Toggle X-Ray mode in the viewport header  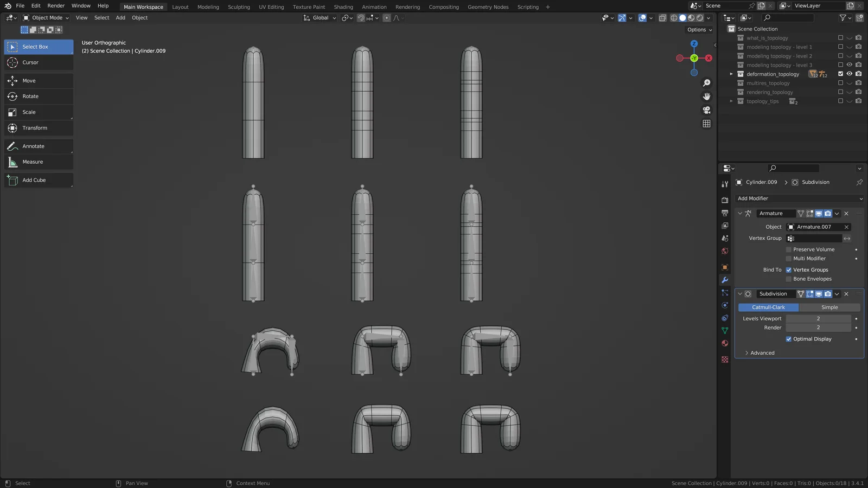[x=662, y=17]
